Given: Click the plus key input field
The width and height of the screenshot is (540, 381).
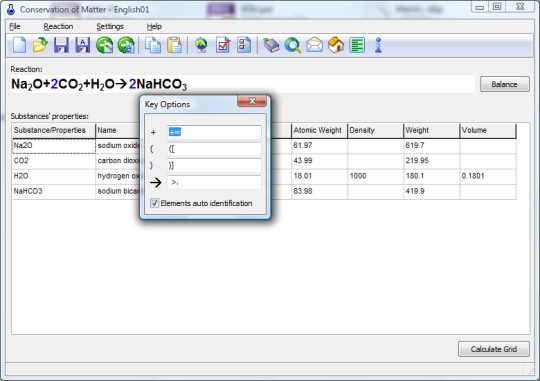Looking at the screenshot, I should 214,132.
